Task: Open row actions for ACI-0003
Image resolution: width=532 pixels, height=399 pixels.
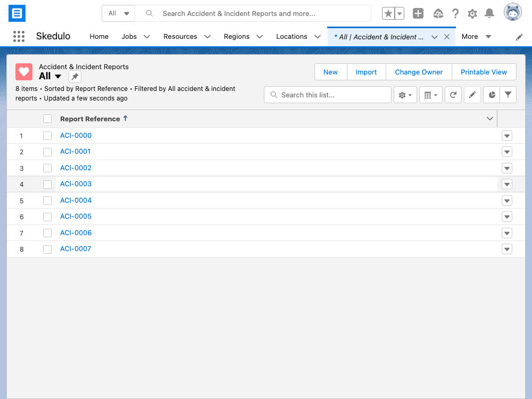Action: click(507, 184)
